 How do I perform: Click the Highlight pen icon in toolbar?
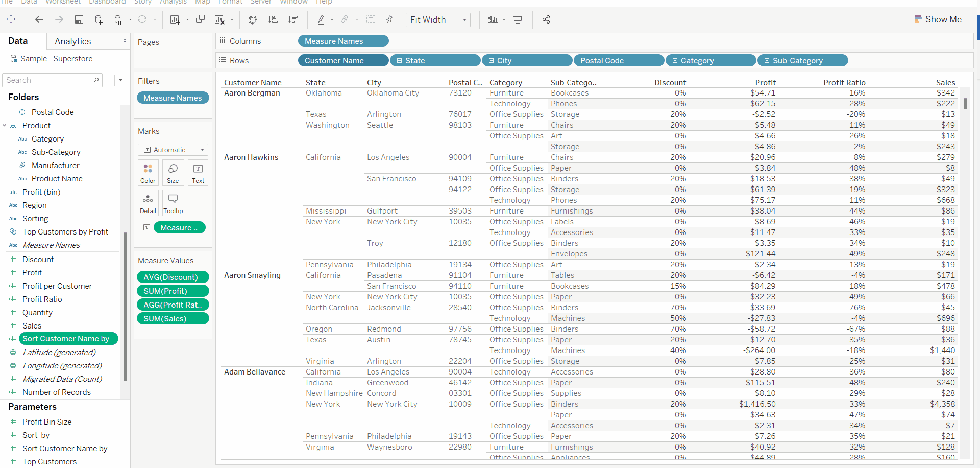[x=321, y=19]
